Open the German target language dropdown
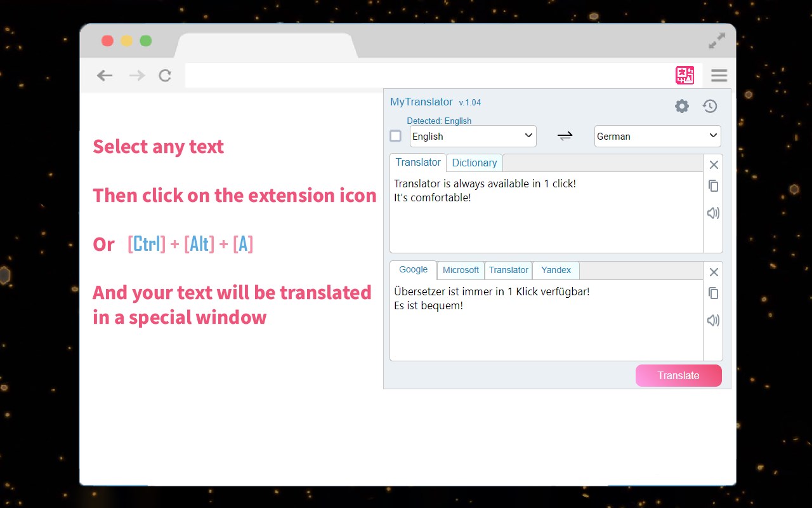The width and height of the screenshot is (812, 508). click(658, 136)
